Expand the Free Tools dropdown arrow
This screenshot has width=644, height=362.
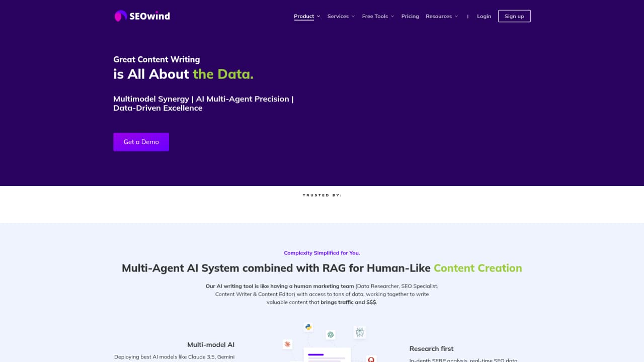coord(392,17)
